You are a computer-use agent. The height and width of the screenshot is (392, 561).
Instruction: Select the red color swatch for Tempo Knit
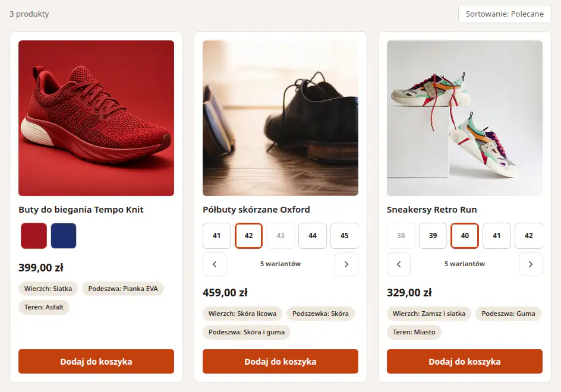(x=34, y=236)
